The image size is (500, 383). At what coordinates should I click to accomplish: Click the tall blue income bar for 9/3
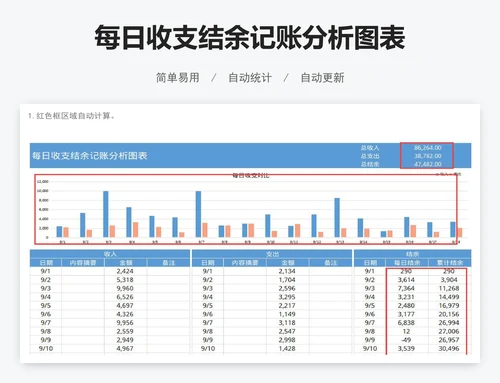point(106,214)
